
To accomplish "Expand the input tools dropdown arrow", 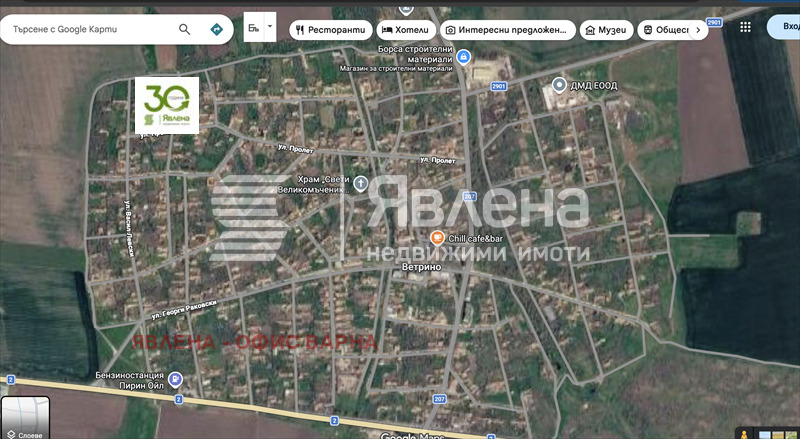I will click(270, 26).
